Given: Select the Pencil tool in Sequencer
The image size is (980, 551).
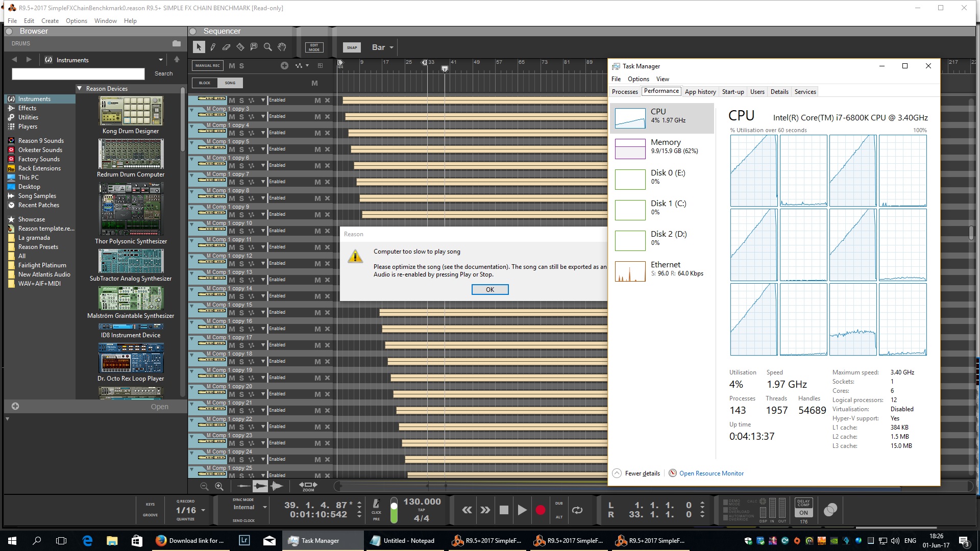Looking at the screenshot, I should tap(213, 47).
